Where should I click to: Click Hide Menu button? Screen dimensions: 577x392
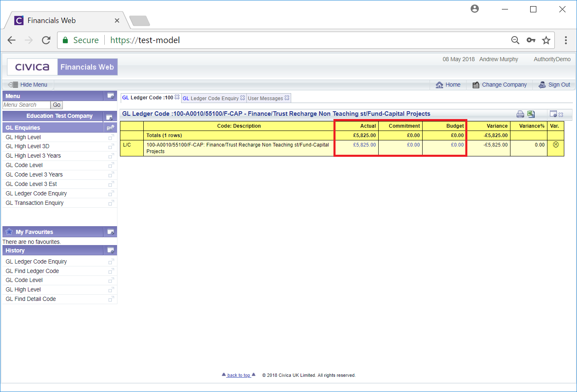(x=28, y=85)
